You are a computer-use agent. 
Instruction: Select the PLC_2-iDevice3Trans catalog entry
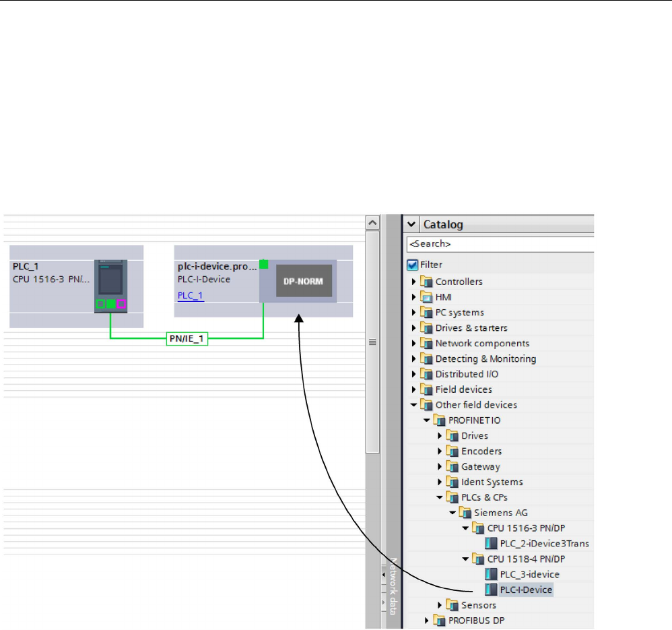pos(544,544)
